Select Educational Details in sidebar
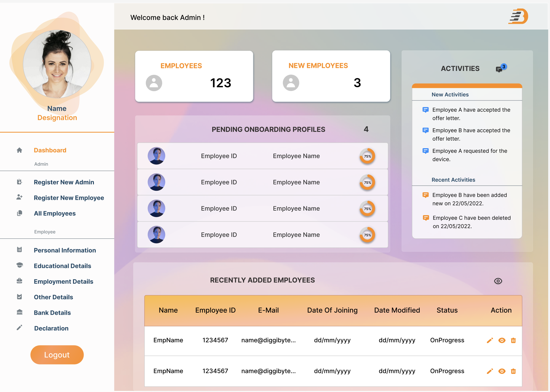 [x=62, y=266]
